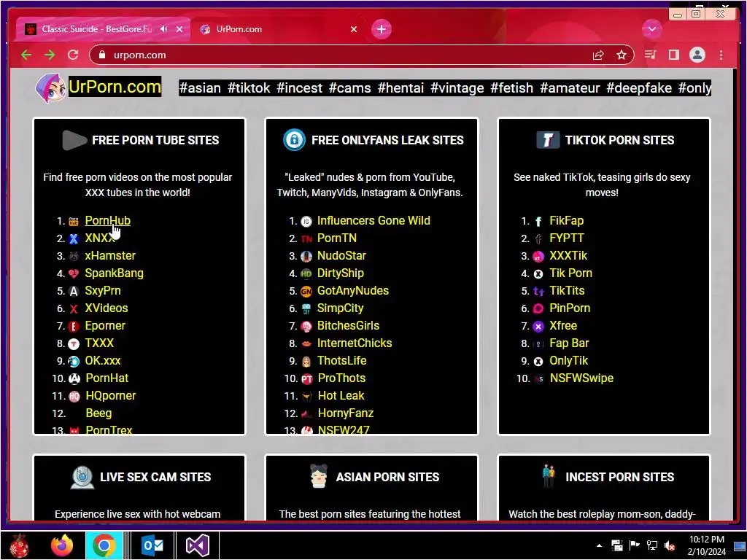The image size is (747, 560).
Task: Click the muted volume tray icon
Action: [x=670, y=545]
